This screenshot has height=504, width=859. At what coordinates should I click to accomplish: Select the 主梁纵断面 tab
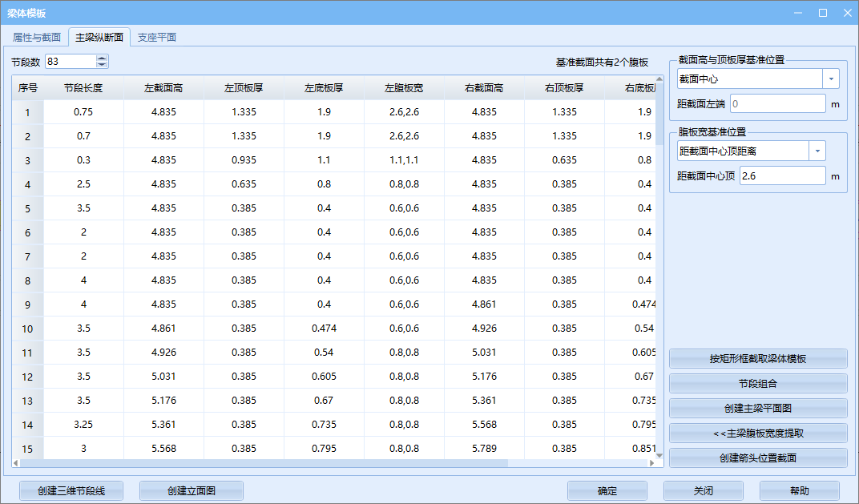coord(99,38)
